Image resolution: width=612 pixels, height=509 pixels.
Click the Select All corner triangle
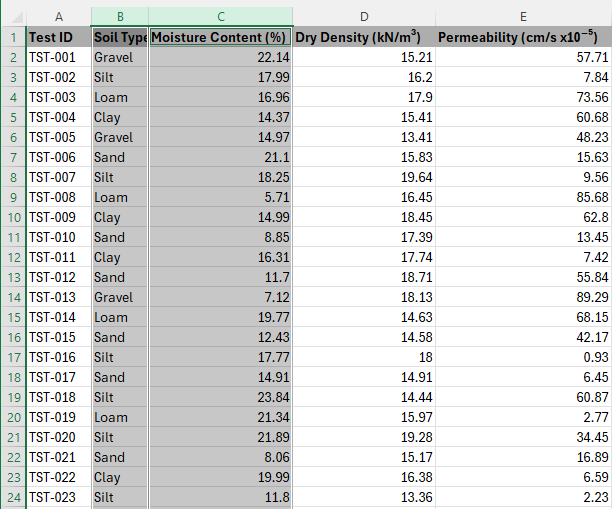[15, 17]
